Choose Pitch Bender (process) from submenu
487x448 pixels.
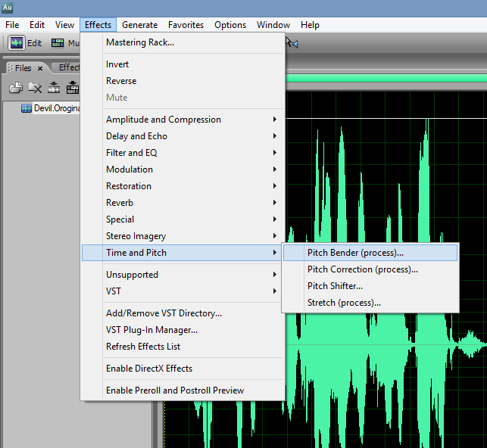[x=355, y=253]
